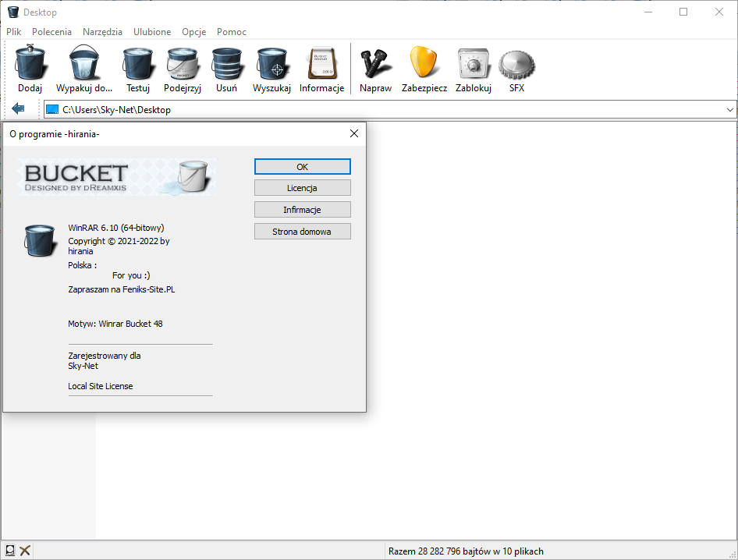Click the Zarejestrowany dla Sky-Net text

[104, 360]
